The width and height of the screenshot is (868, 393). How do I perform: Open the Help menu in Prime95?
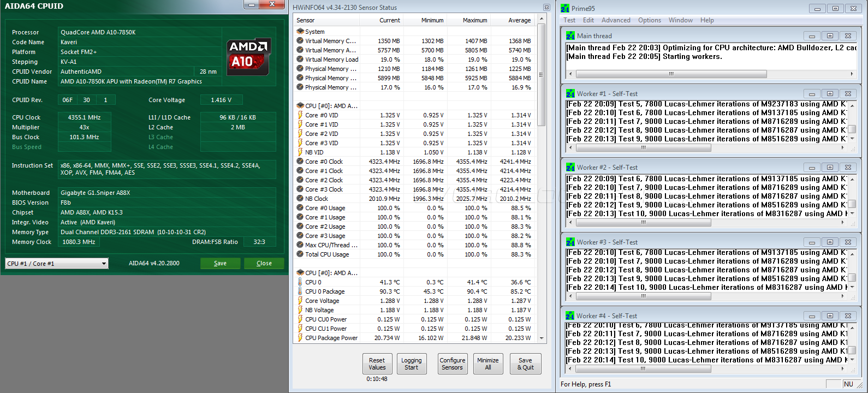tap(707, 20)
